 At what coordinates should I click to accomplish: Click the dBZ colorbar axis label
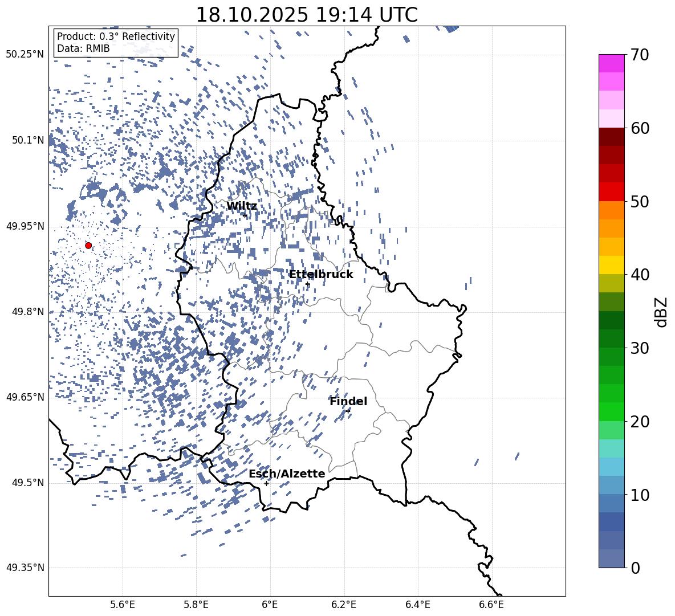(662, 312)
